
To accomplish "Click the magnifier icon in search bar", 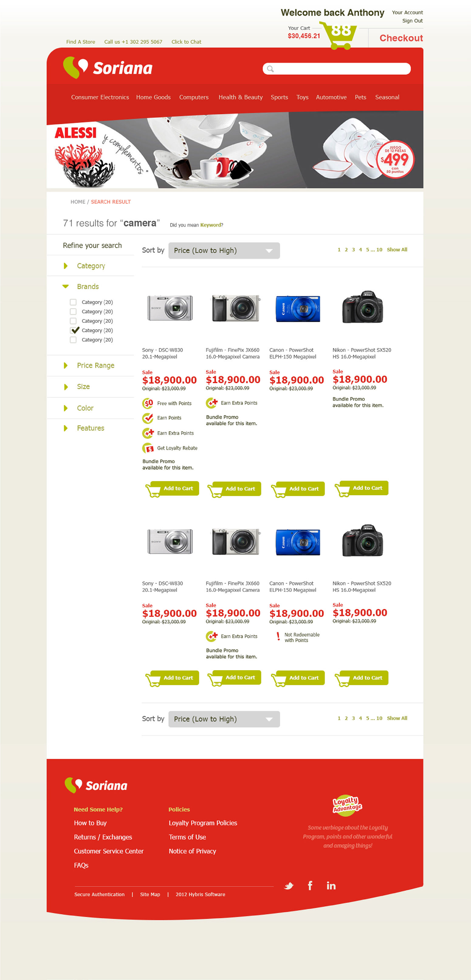I will click(270, 69).
